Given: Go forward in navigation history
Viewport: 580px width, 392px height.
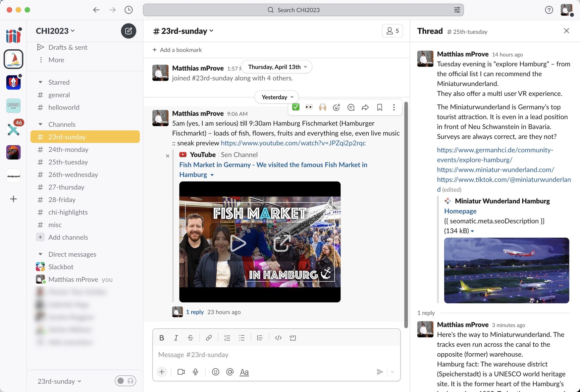Looking at the screenshot, I should tap(113, 10).
